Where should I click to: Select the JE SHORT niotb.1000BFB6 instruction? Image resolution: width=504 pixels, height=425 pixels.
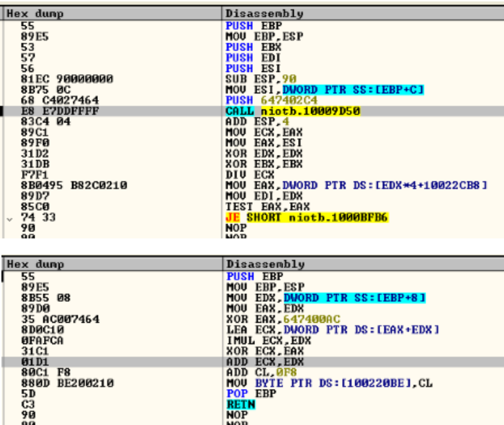307,218
